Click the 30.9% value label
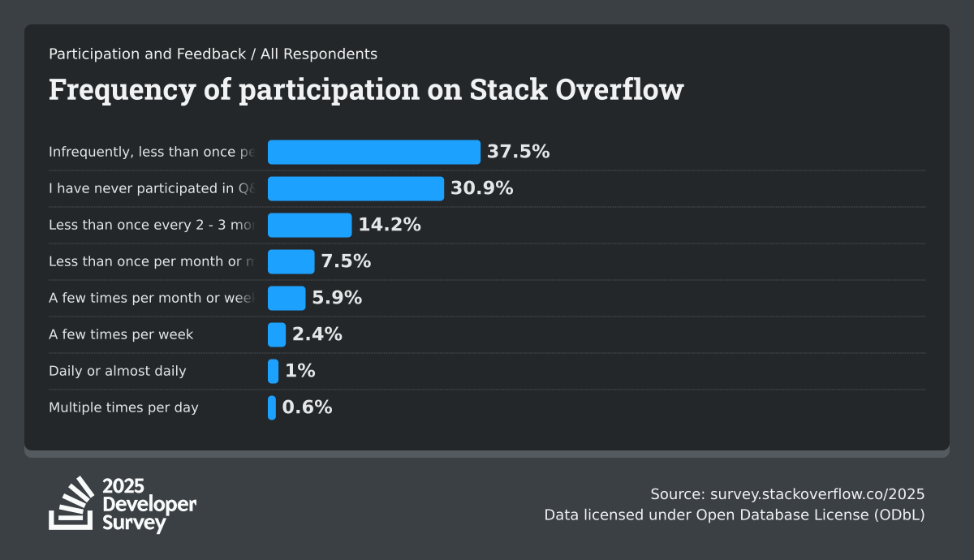Image resolution: width=974 pixels, height=560 pixels. pos(482,188)
